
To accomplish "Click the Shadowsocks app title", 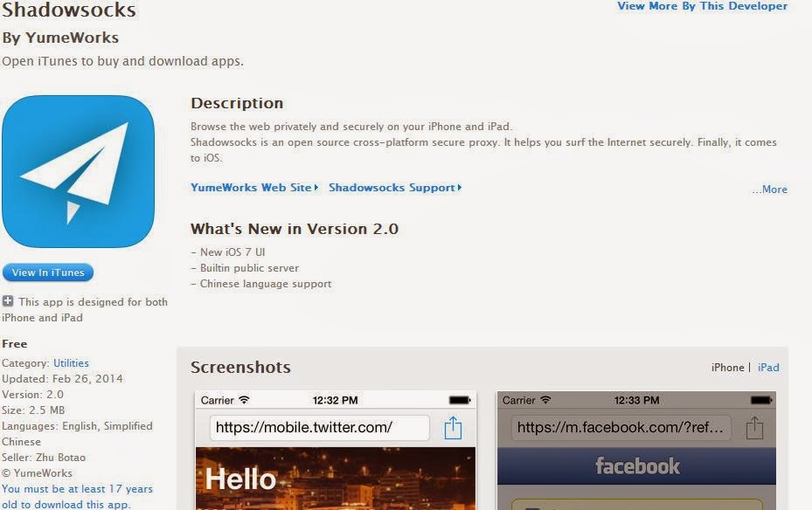I will [x=69, y=10].
